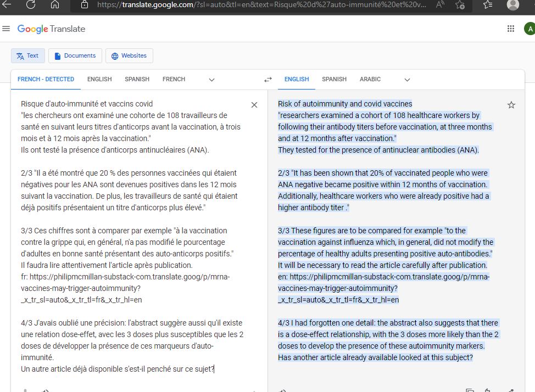
Task: Open the browser favorites list icon
Action: (488, 4)
